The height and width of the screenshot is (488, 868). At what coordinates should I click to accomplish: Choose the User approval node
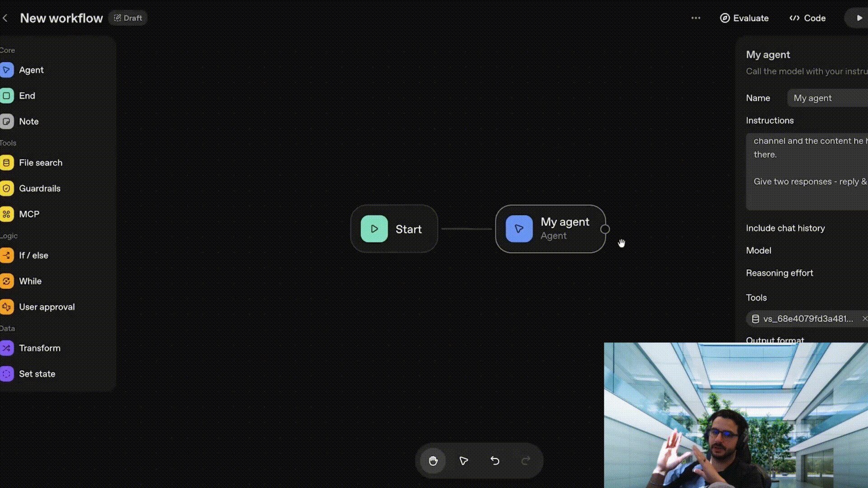tap(7, 307)
